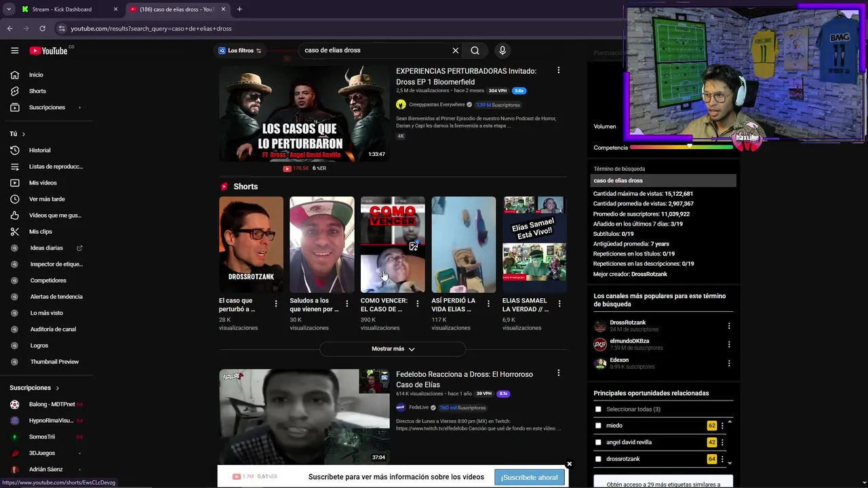This screenshot has height=488, width=868.
Task: Start voice search with microphone
Action: [x=502, y=50]
